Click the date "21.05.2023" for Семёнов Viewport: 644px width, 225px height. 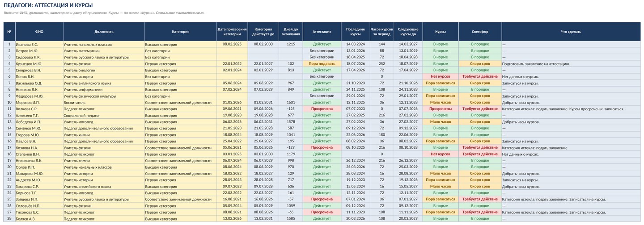click(x=232, y=129)
